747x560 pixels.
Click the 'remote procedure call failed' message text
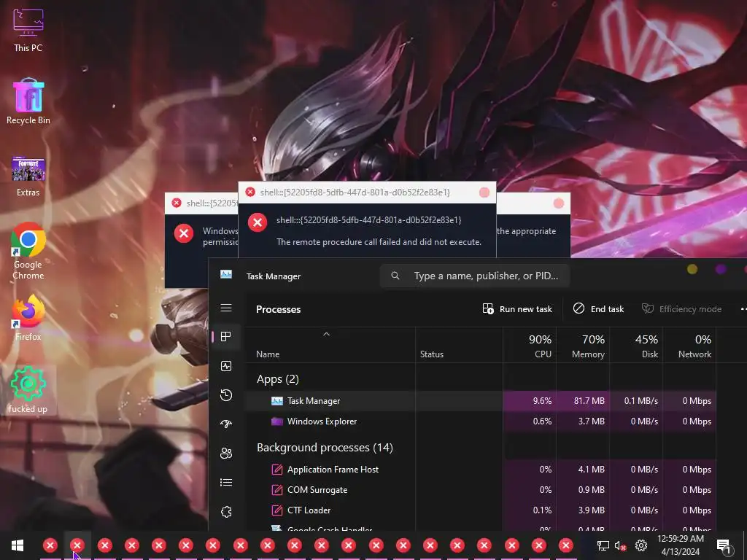(x=379, y=242)
